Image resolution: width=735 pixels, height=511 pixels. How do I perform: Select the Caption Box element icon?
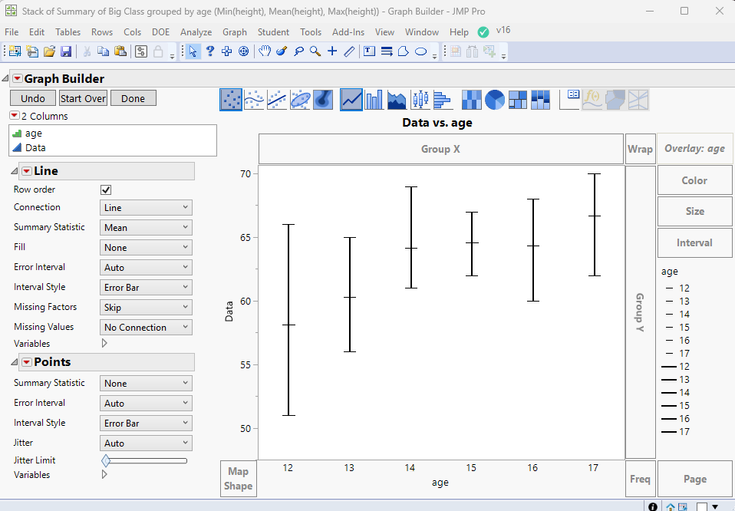pyautogui.click(x=570, y=99)
